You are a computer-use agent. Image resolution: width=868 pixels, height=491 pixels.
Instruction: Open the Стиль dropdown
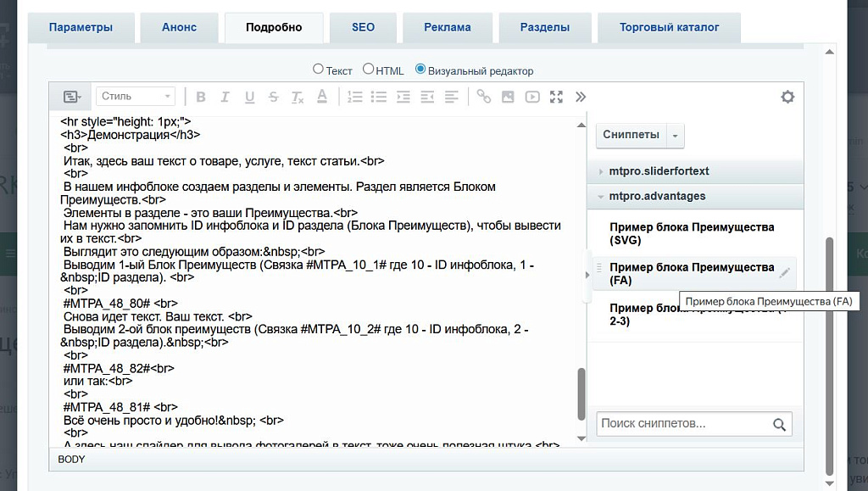(136, 97)
